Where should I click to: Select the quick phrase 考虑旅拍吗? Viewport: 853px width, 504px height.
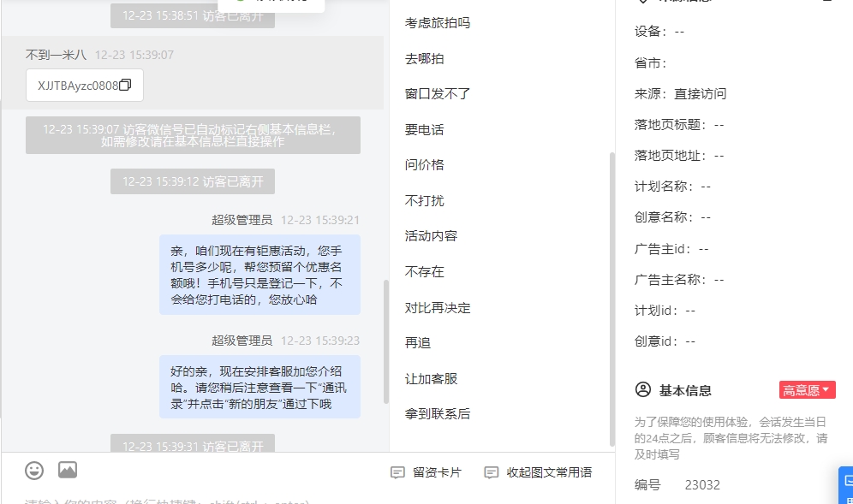tap(438, 23)
